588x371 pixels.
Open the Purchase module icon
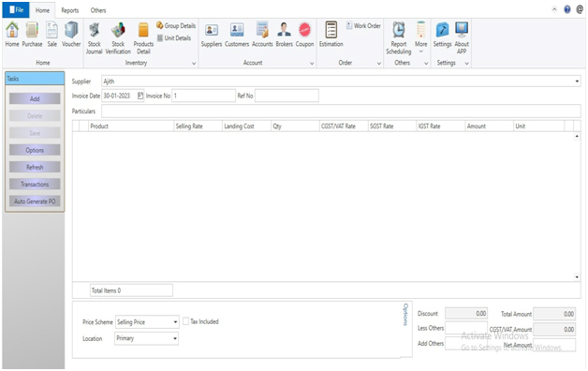[x=32, y=34]
